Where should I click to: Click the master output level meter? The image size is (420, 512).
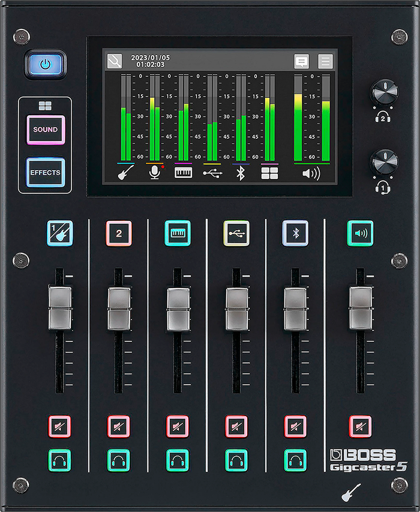(312, 118)
